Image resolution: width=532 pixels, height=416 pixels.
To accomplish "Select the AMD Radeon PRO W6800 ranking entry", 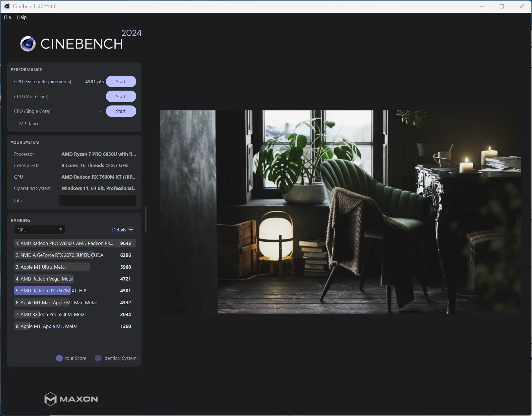I will coord(75,243).
